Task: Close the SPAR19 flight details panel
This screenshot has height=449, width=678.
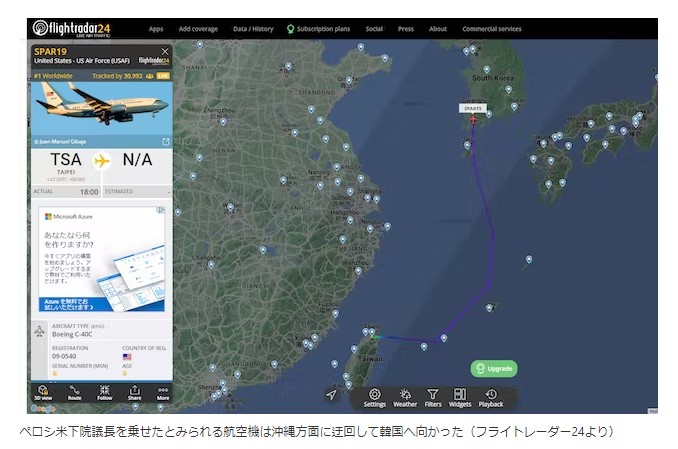Action: tap(165, 51)
